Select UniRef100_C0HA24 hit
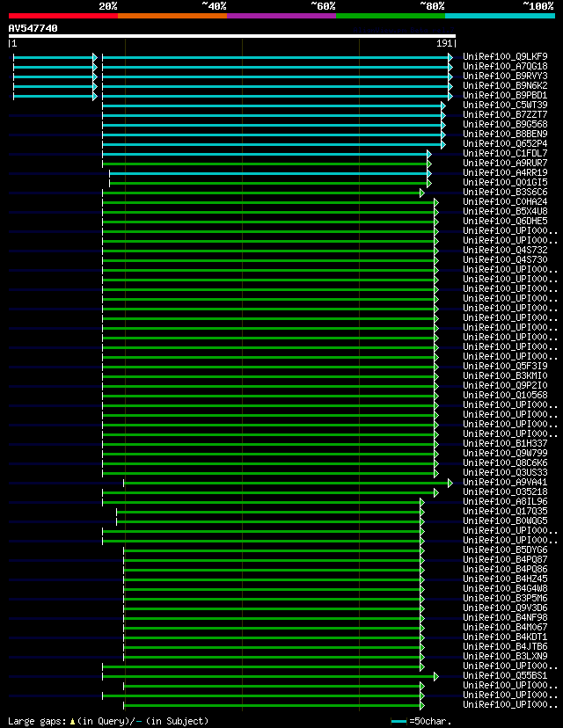 (x=505, y=201)
